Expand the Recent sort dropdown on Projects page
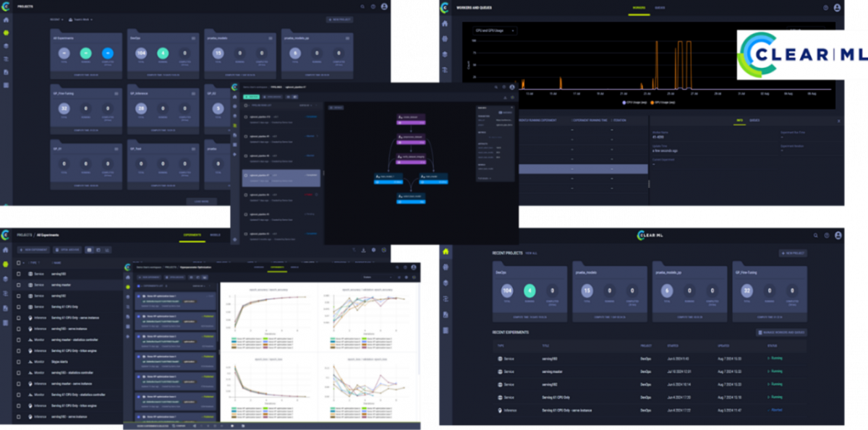 coord(56,20)
